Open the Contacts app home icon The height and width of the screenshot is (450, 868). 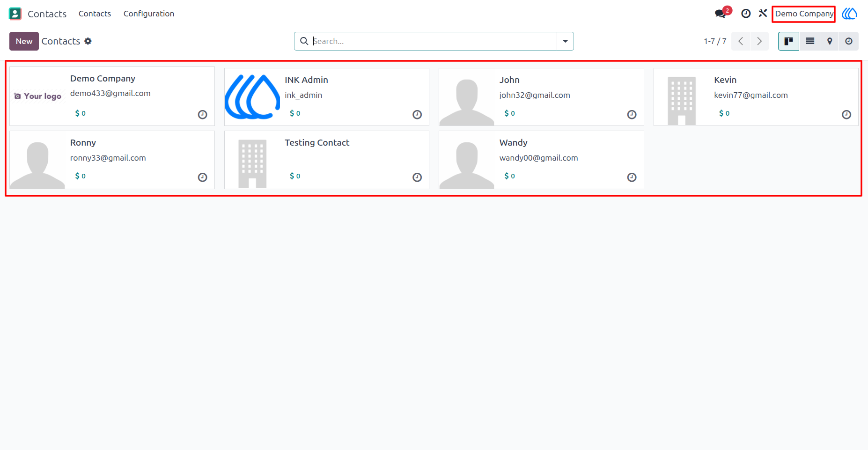(15, 14)
